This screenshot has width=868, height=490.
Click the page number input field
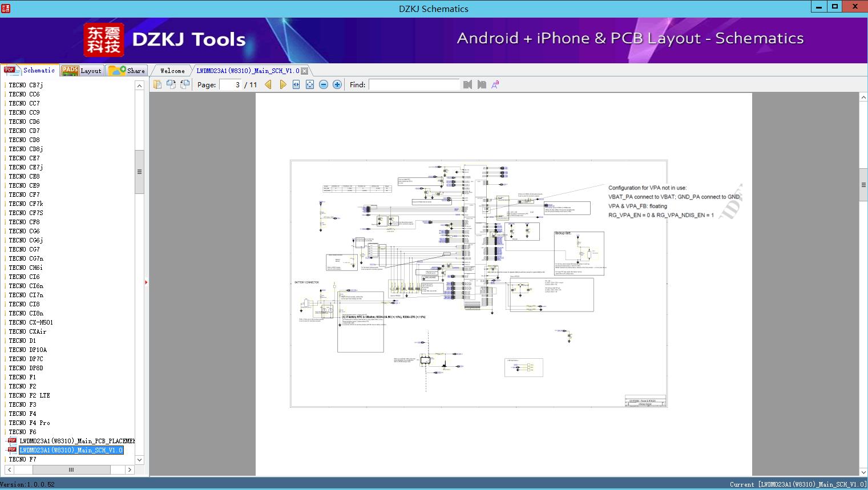[x=231, y=84]
